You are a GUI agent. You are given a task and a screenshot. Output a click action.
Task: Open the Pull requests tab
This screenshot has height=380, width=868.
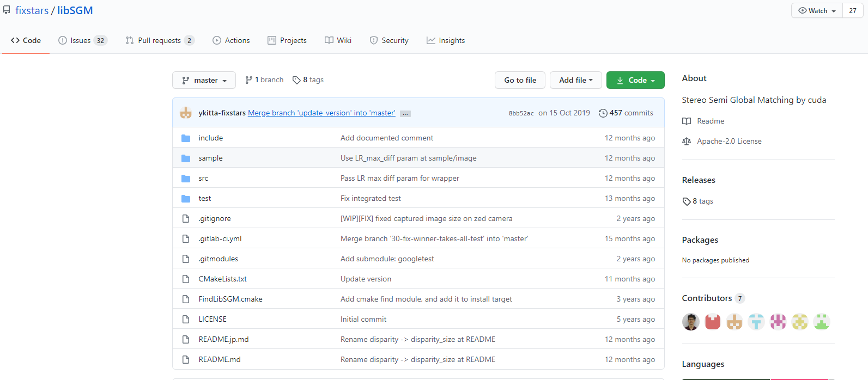click(160, 40)
